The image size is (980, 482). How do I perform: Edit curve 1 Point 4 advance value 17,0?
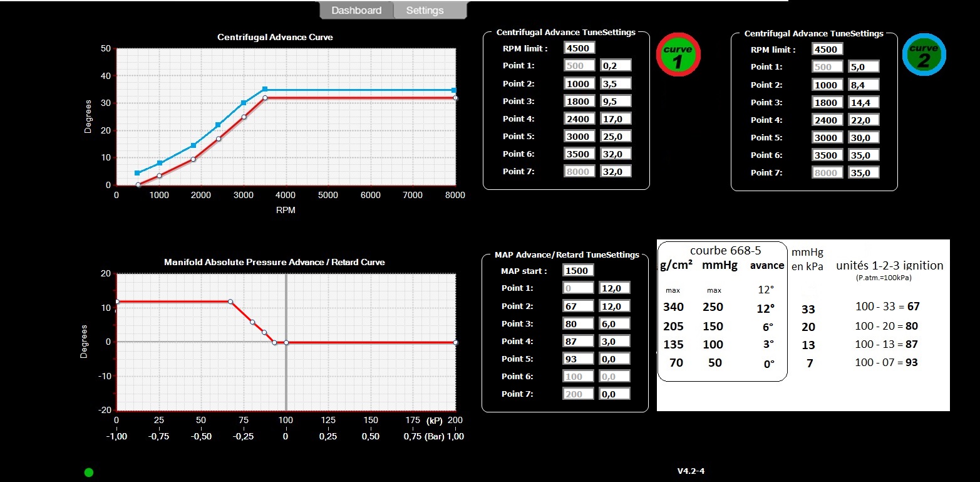tap(616, 118)
